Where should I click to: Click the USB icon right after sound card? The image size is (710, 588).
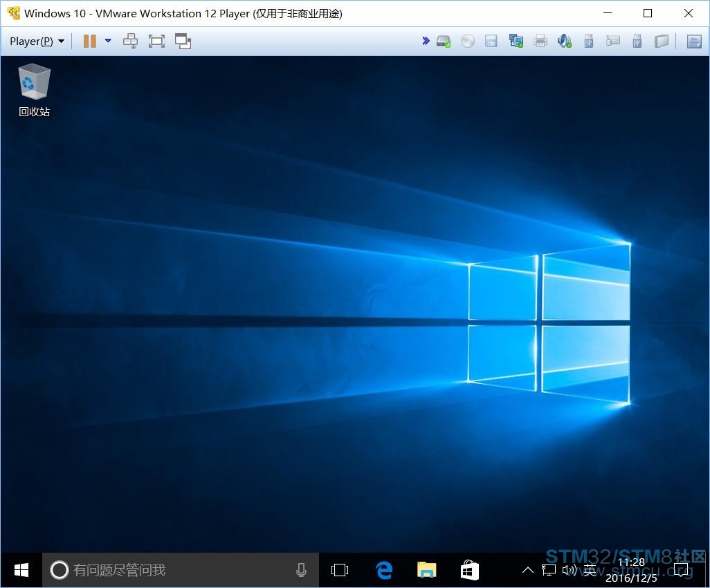(x=589, y=42)
